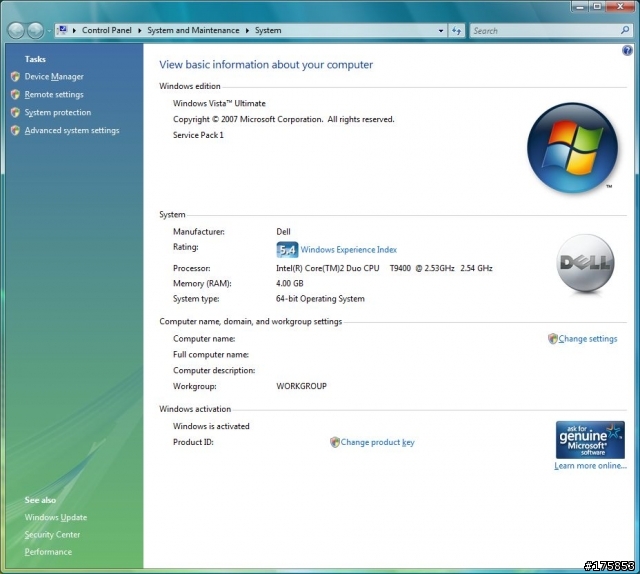Click the 4.00 GB memory value

[290, 283]
